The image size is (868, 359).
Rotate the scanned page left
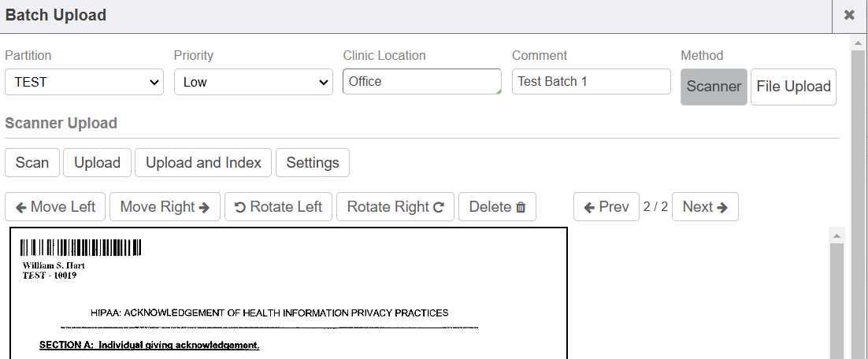click(x=277, y=207)
